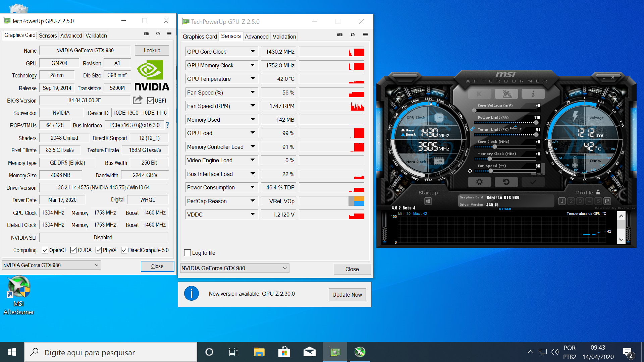644x362 pixels.
Task: Click Windows Start button
Action: click(12, 352)
